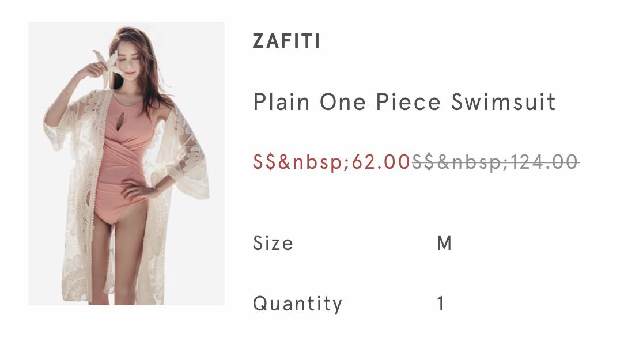Click the nbsp text in sale price

(x=315, y=162)
